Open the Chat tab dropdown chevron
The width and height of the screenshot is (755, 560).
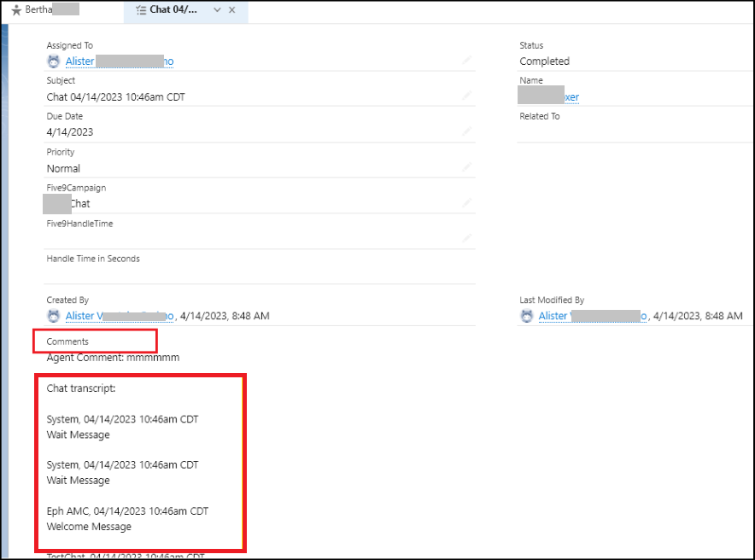(217, 9)
